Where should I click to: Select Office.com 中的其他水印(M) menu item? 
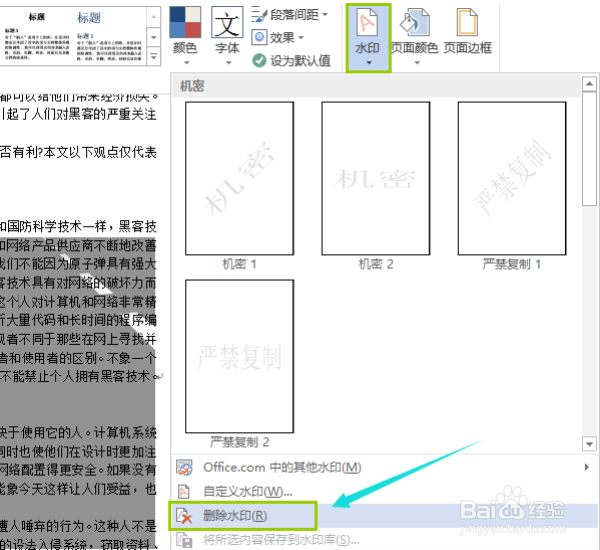coord(384,467)
